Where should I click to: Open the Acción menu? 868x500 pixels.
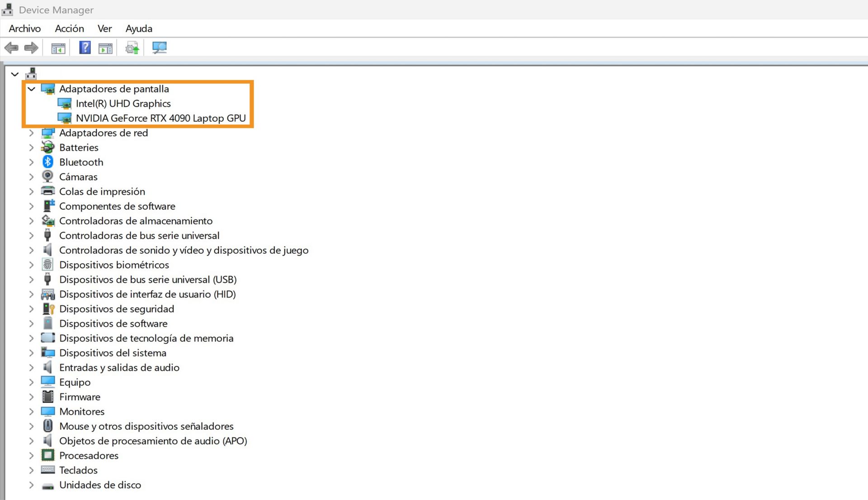point(69,28)
